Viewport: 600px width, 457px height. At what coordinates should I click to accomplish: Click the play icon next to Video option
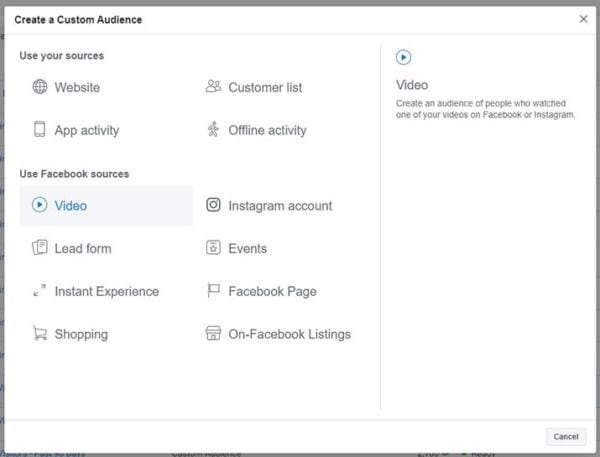point(40,205)
